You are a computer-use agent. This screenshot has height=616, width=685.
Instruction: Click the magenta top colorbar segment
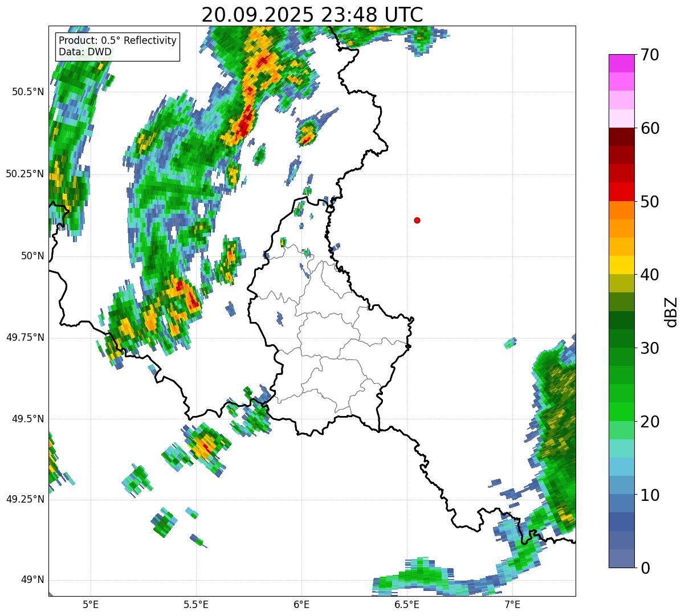tap(621, 63)
